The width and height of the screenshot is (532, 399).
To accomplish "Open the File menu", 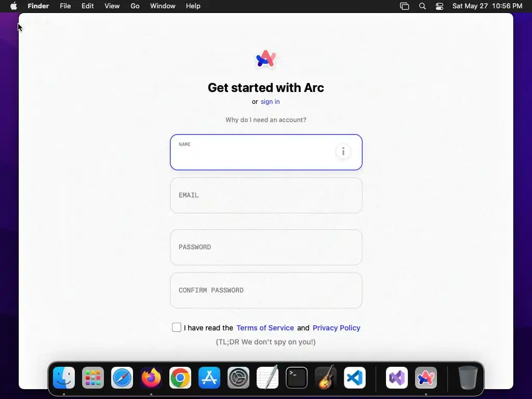I will (65, 6).
